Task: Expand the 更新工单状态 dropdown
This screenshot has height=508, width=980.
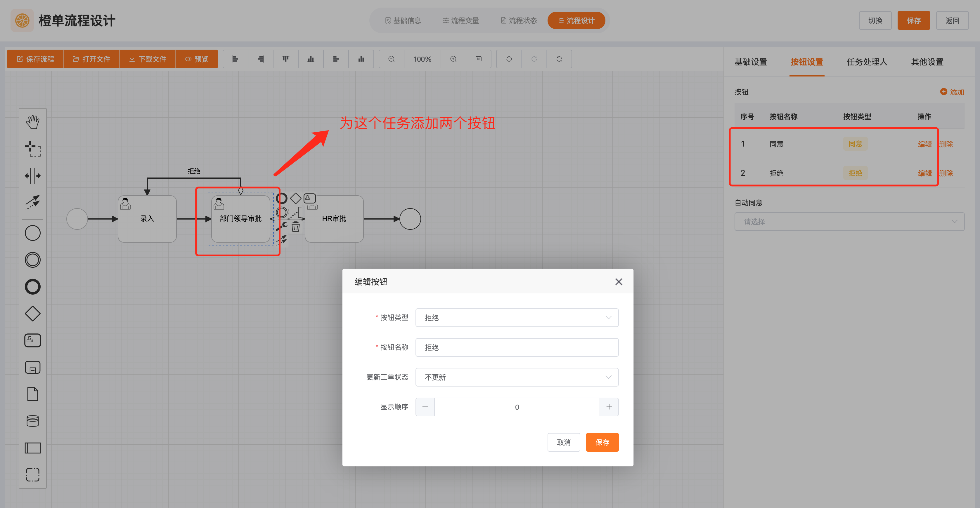Action: coord(517,377)
